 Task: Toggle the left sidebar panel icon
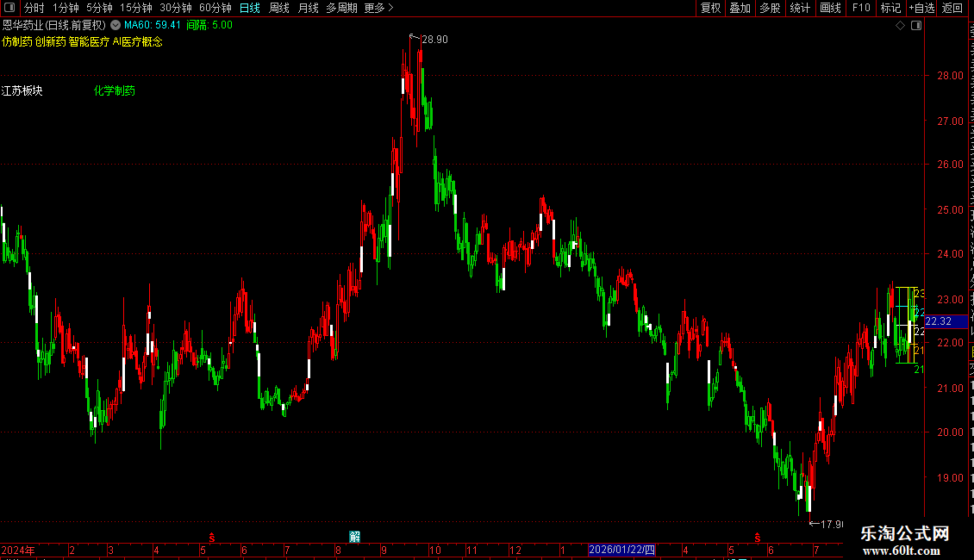[x=9, y=8]
